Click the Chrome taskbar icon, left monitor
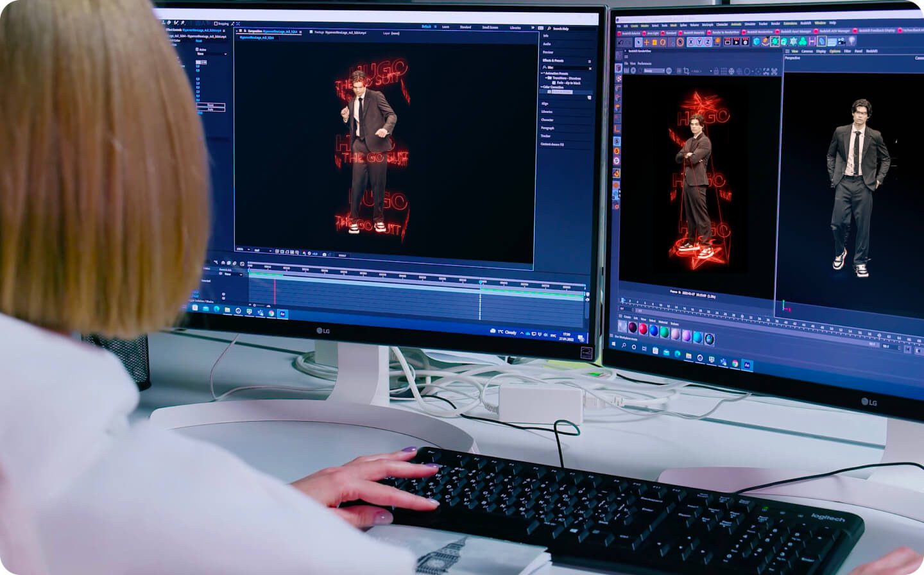This screenshot has height=575, width=924. 271,313
